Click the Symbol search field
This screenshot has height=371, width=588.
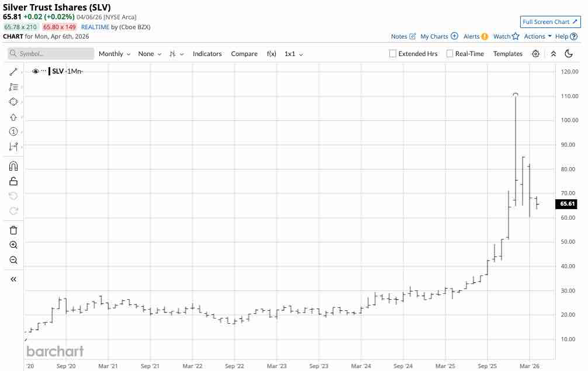pos(51,54)
